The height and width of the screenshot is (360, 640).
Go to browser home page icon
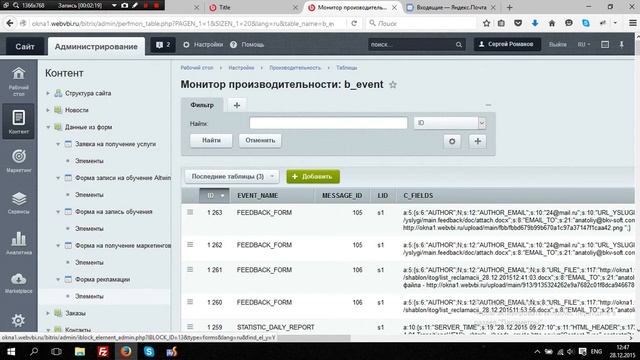[552, 23]
